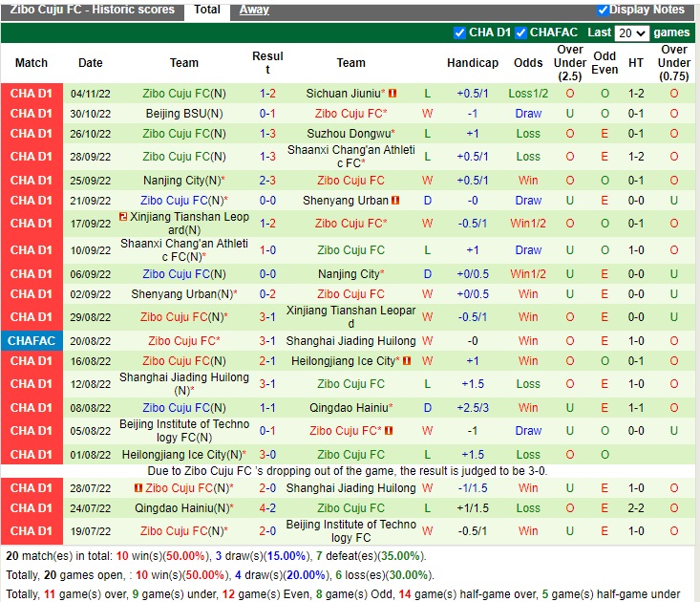
Task: Click the red card icon before Xinjiang Tianshan Leopard
Action: [123, 218]
